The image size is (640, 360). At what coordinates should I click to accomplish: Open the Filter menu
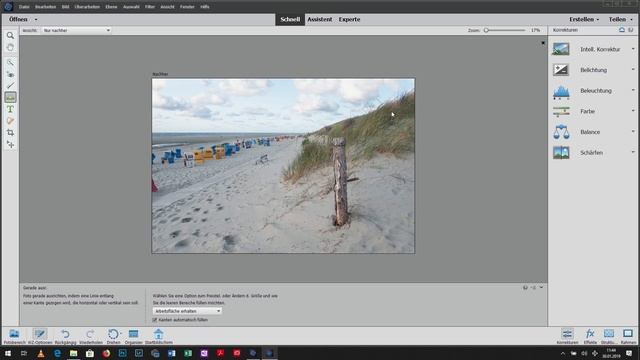(150, 7)
